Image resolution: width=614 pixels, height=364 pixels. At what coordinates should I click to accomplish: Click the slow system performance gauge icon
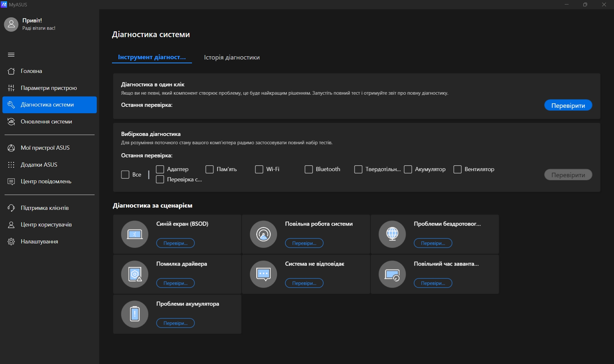[x=263, y=234]
